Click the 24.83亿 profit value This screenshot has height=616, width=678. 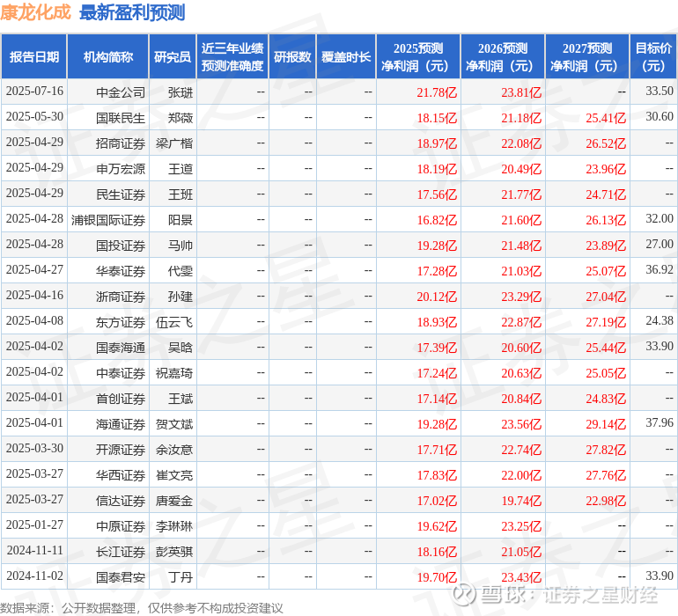coord(606,398)
